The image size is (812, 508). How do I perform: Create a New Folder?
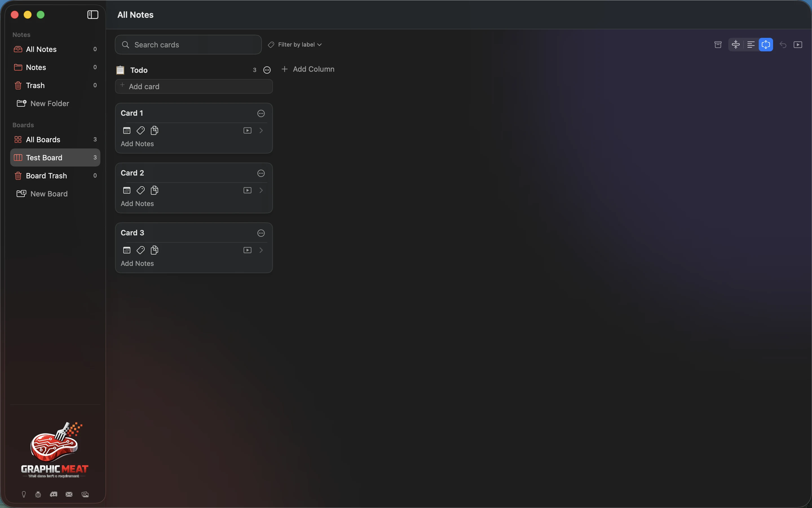click(x=43, y=104)
